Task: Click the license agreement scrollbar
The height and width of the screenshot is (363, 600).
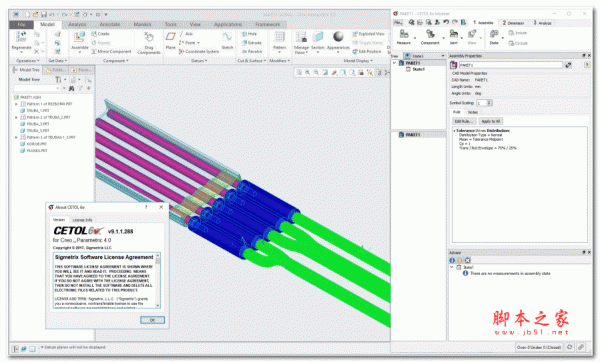Action: coord(157,280)
